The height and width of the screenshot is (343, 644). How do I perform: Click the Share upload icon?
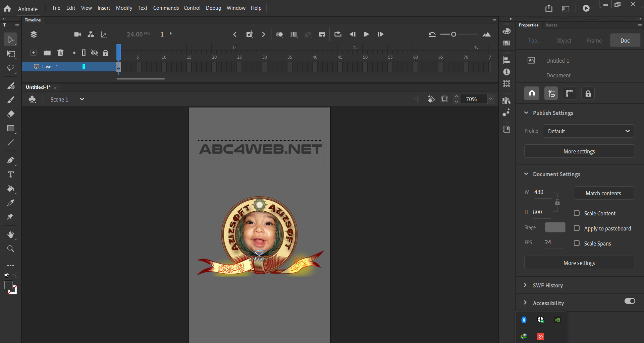[549, 8]
